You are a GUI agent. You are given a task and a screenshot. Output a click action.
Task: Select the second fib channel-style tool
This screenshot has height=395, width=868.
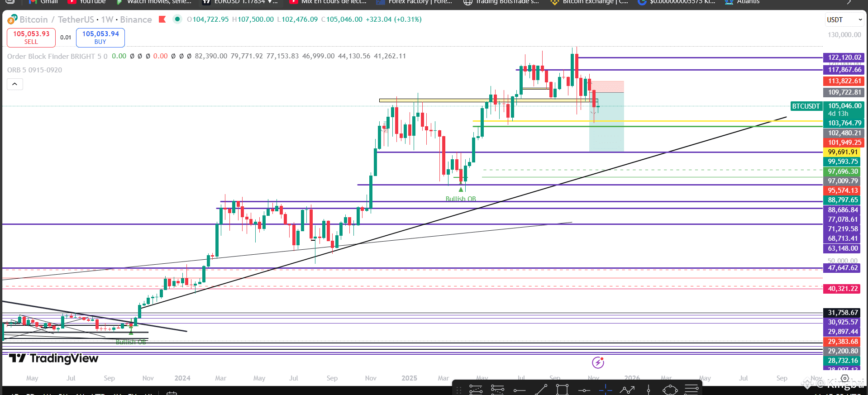(497, 390)
